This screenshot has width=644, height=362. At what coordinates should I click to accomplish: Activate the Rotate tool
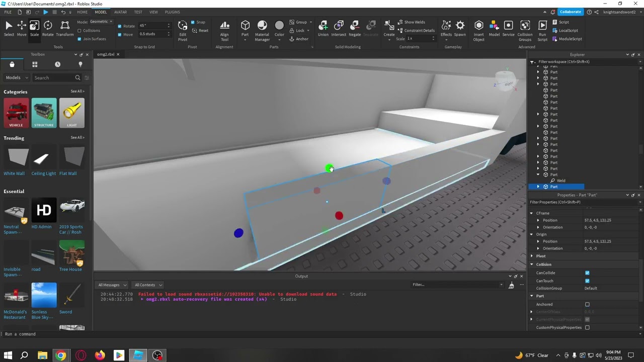[x=48, y=29]
